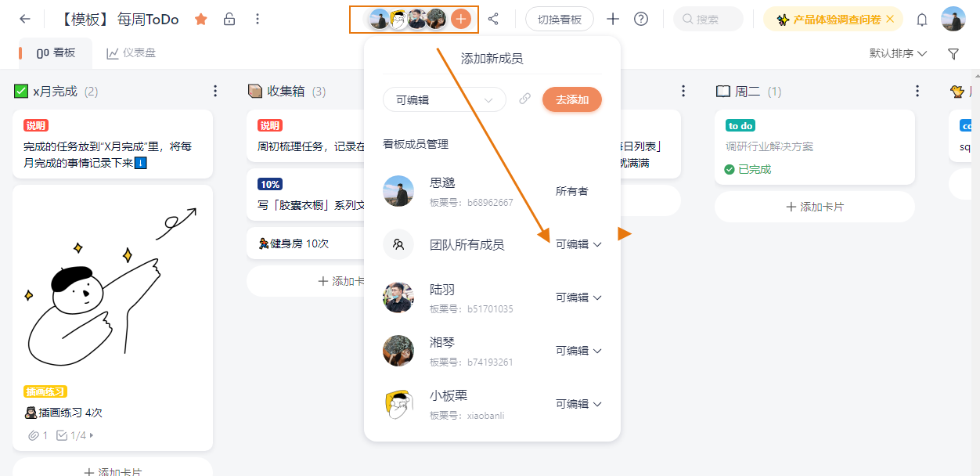Click the back arrow icon
Image resolution: width=980 pixels, height=476 pixels.
tap(25, 19)
